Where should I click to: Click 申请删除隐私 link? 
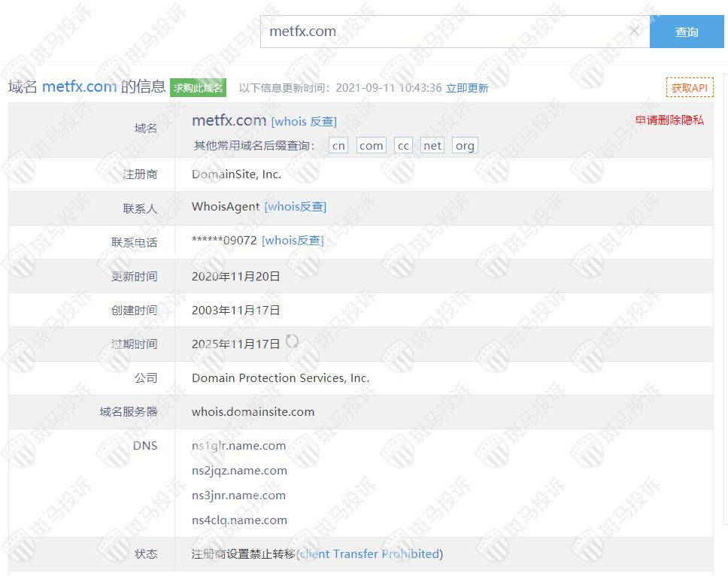click(669, 120)
